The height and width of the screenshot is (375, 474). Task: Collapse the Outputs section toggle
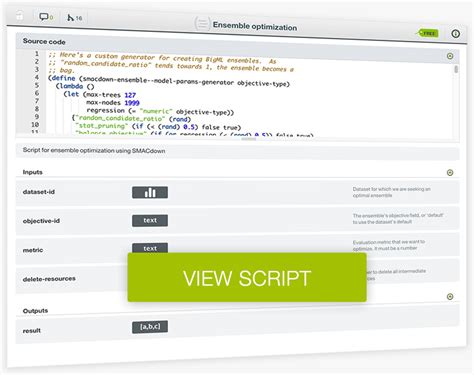[450, 296]
